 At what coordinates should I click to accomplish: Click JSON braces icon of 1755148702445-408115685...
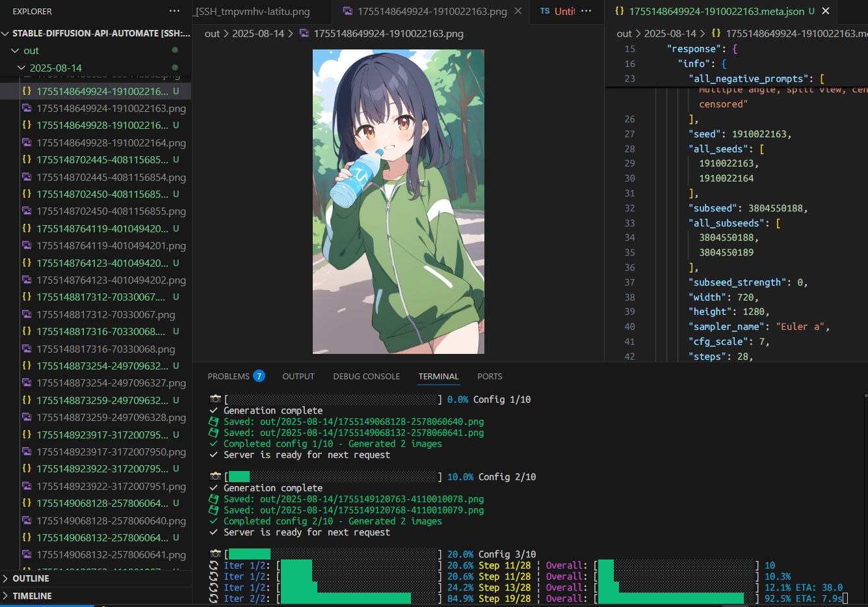click(x=27, y=159)
